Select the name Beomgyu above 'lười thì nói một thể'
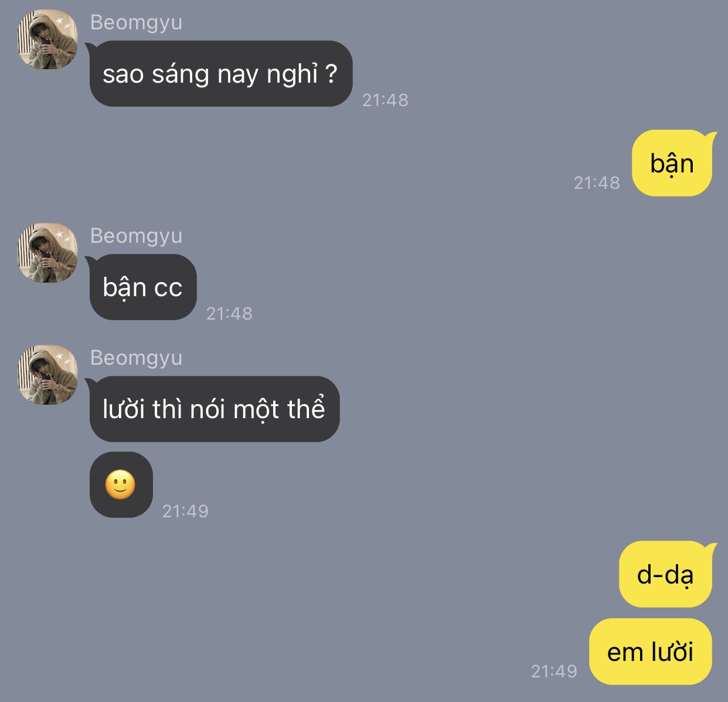 coord(136,358)
